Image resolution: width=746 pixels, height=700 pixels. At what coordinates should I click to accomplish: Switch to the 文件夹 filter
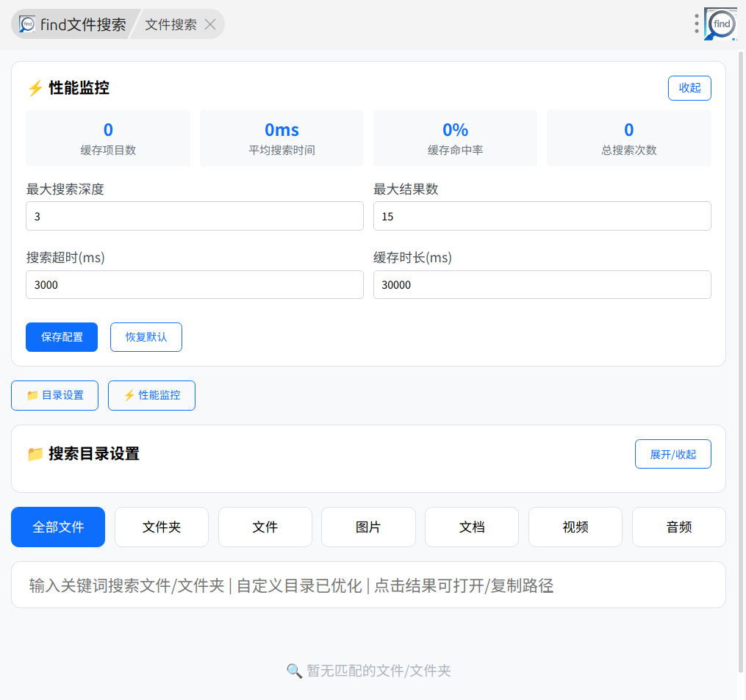pos(162,527)
